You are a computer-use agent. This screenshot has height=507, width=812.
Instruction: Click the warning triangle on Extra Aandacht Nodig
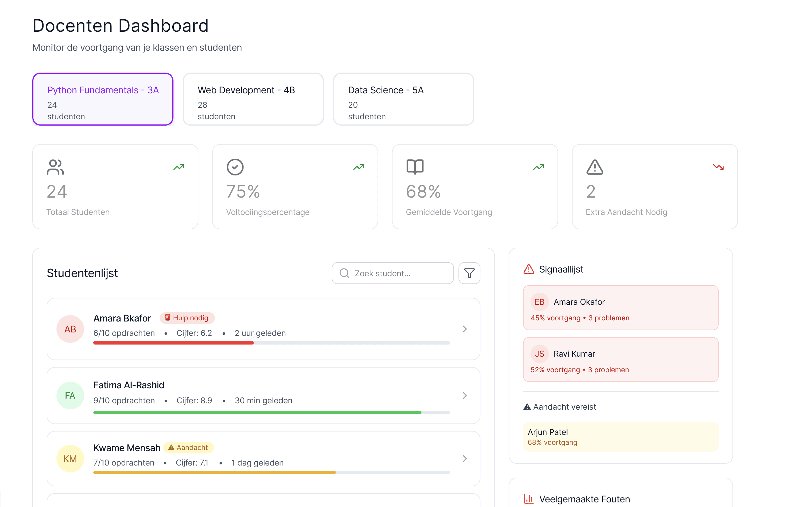594,167
